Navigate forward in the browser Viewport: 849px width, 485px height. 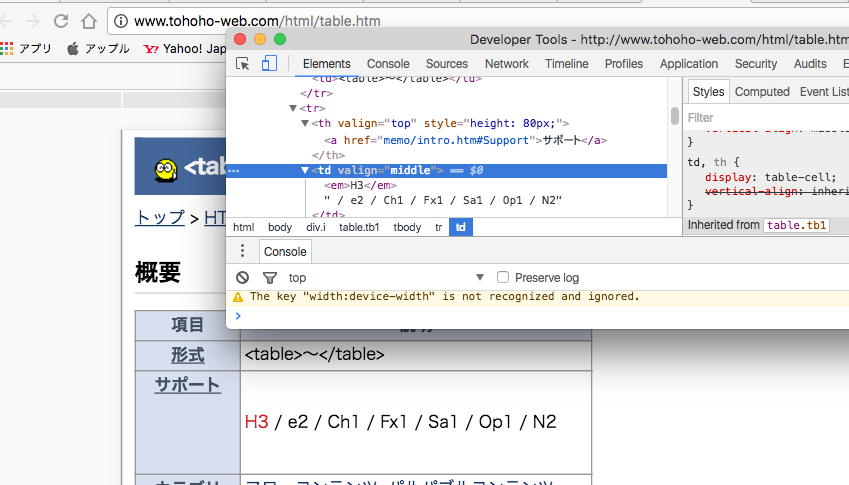[x=33, y=21]
